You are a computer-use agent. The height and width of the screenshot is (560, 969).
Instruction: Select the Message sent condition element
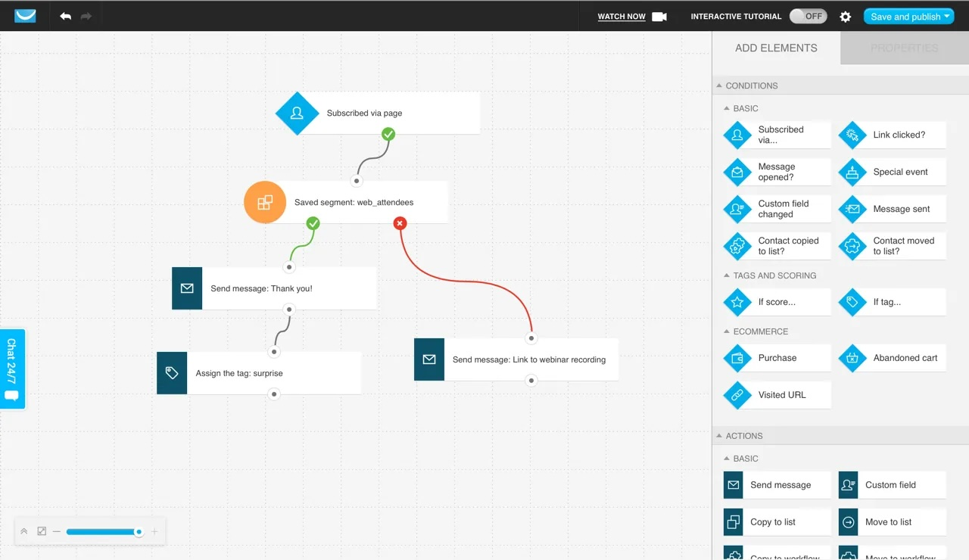tap(892, 209)
